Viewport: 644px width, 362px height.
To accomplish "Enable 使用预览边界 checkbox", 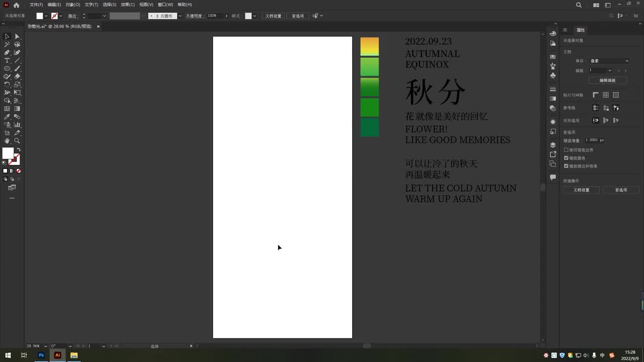I will click(x=566, y=150).
